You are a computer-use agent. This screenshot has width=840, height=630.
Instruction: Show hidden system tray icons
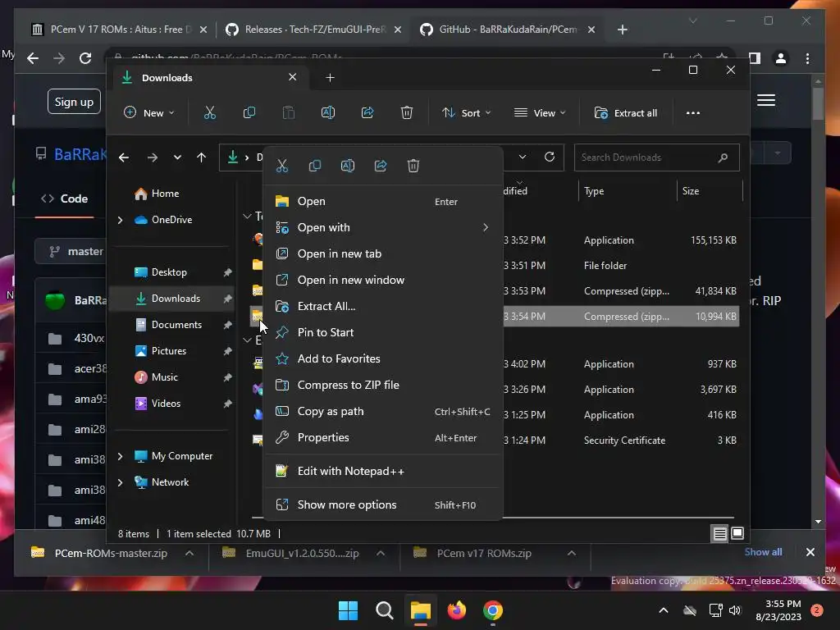663,610
